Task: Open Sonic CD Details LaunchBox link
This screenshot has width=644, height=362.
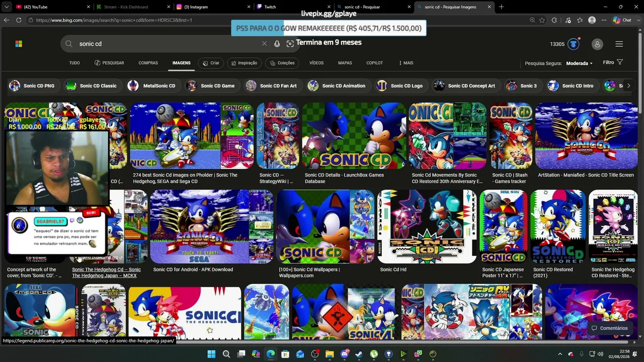Action: click(x=344, y=178)
